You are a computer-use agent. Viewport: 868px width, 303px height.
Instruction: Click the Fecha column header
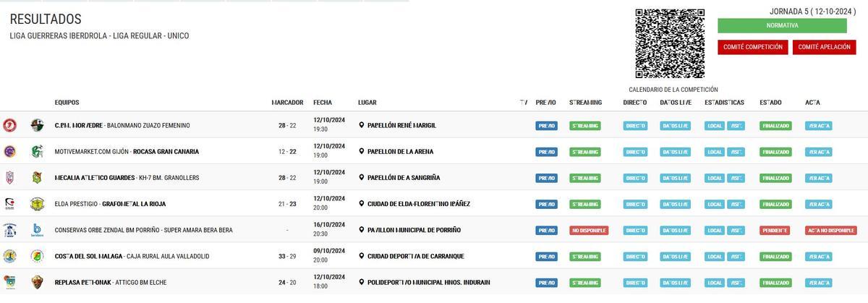coord(323,102)
